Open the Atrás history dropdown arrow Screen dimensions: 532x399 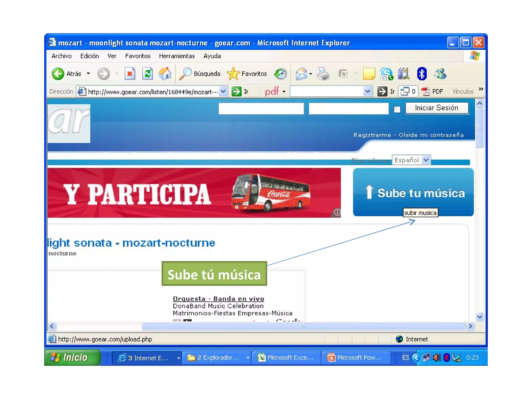click(x=88, y=74)
